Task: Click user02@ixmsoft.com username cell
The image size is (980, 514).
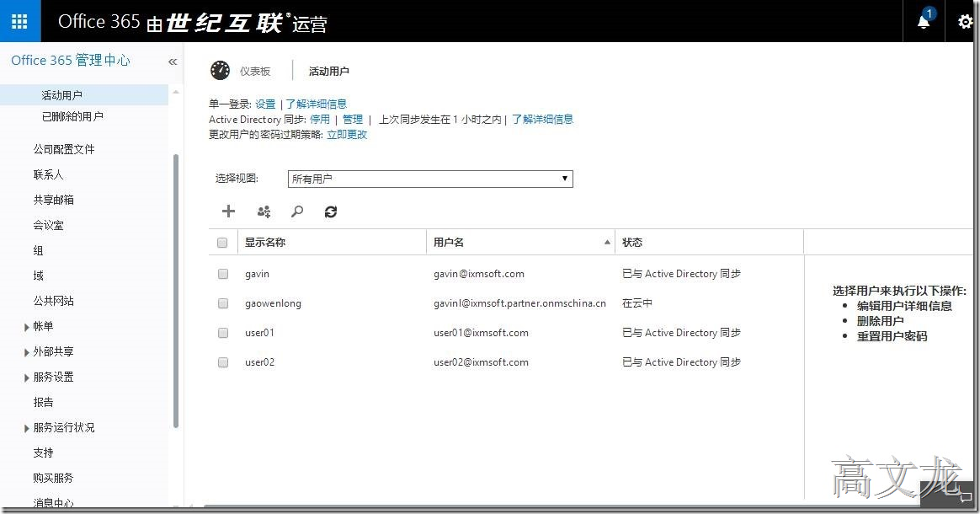Action: click(x=481, y=362)
